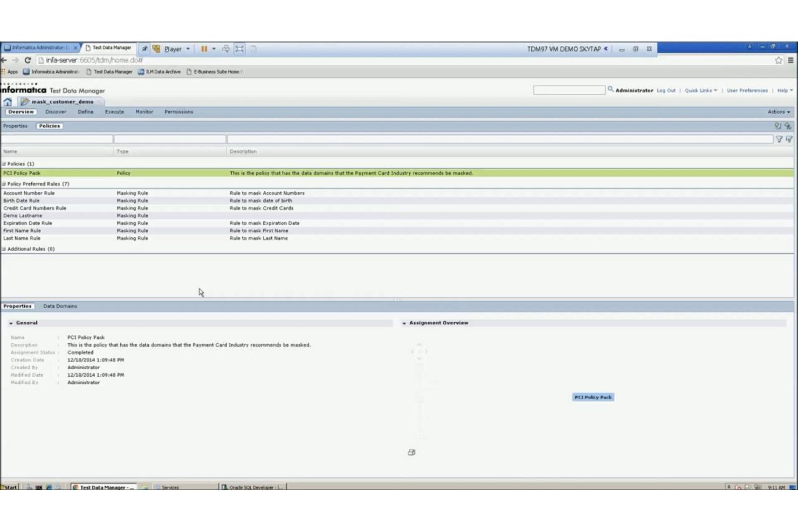The image size is (798, 532).
Task: Click the search magnifier icon next to Administrator
Action: (610, 89)
